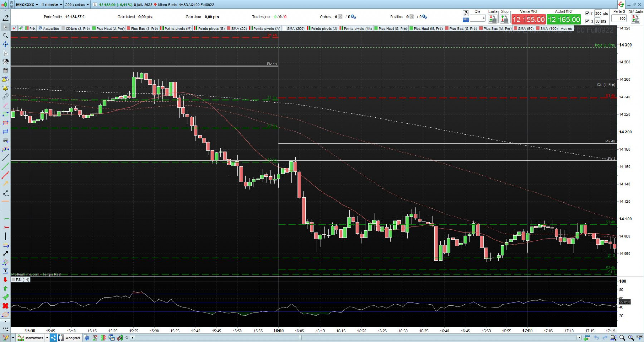Viewport: 644px width, 342px height.
Task: Open position settings gear next to Position
Action: [x=424, y=17]
